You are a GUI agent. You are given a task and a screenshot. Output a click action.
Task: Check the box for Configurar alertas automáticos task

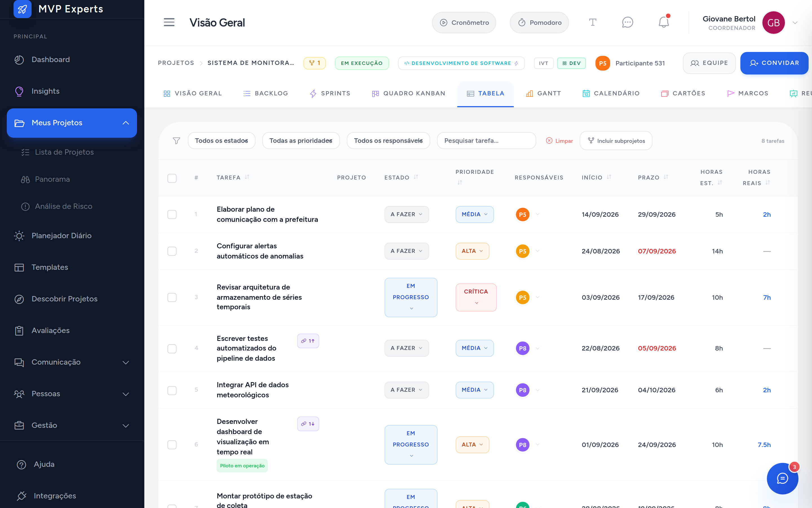click(172, 251)
